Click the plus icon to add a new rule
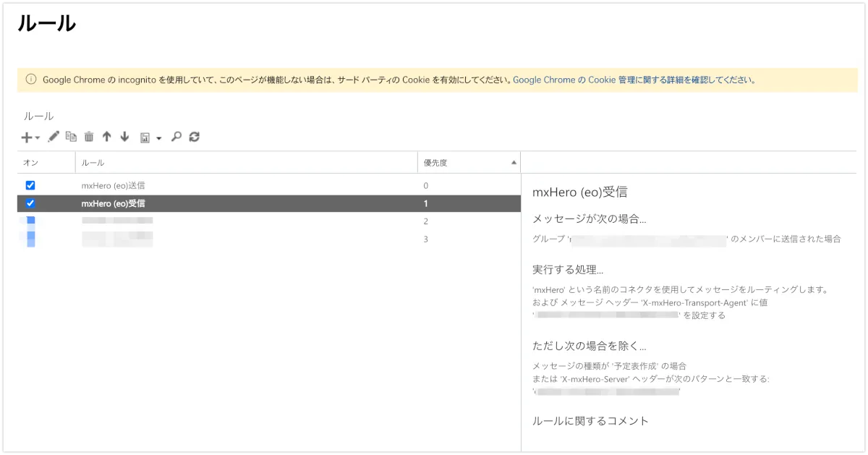Screen dimensions: 868x455 pyautogui.click(x=27, y=137)
